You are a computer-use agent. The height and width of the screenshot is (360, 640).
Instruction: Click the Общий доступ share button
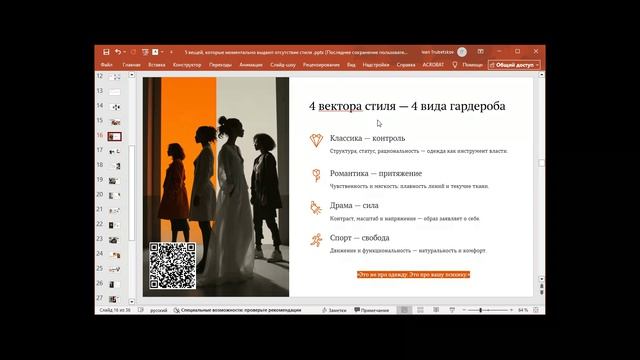[x=514, y=65]
